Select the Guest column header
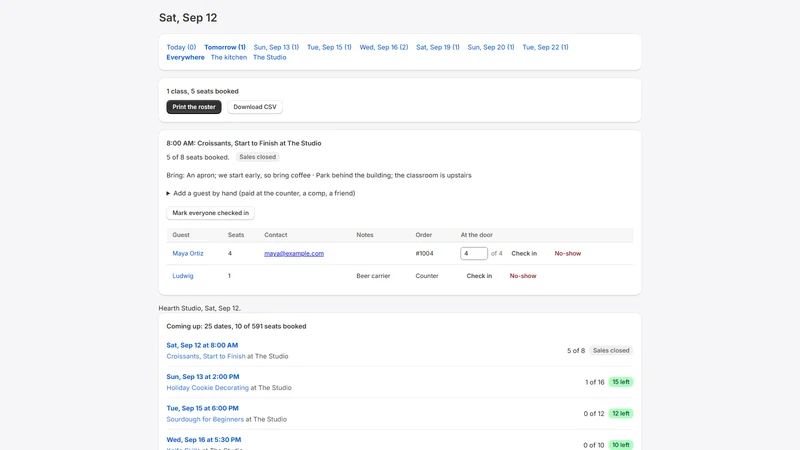 pyautogui.click(x=181, y=235)
